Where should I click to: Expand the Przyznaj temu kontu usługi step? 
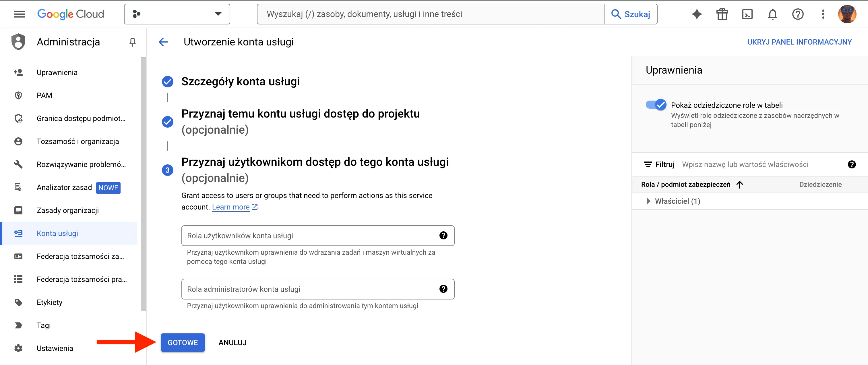coord(300,122)
